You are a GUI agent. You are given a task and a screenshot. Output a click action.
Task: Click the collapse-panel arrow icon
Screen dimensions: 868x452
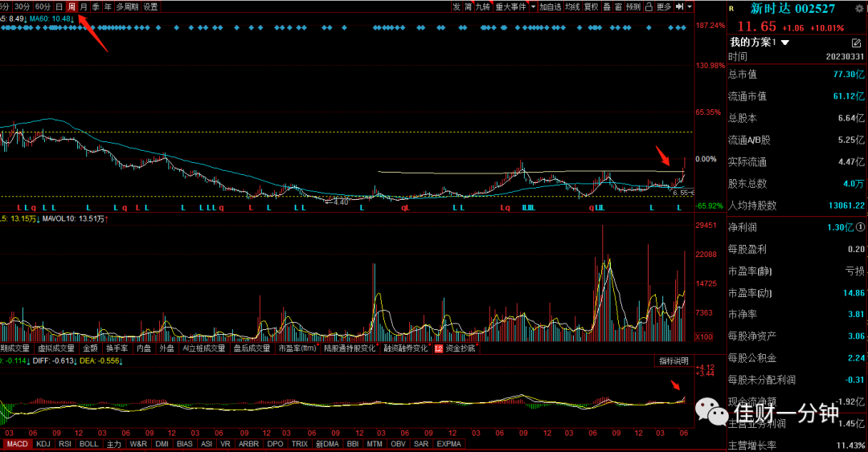tap(680, 6)
